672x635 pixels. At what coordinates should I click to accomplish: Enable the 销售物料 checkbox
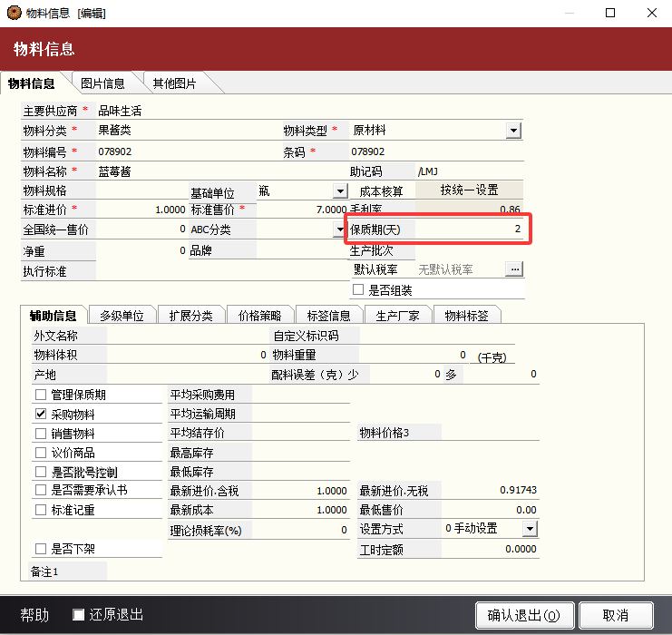pos(41,434)
